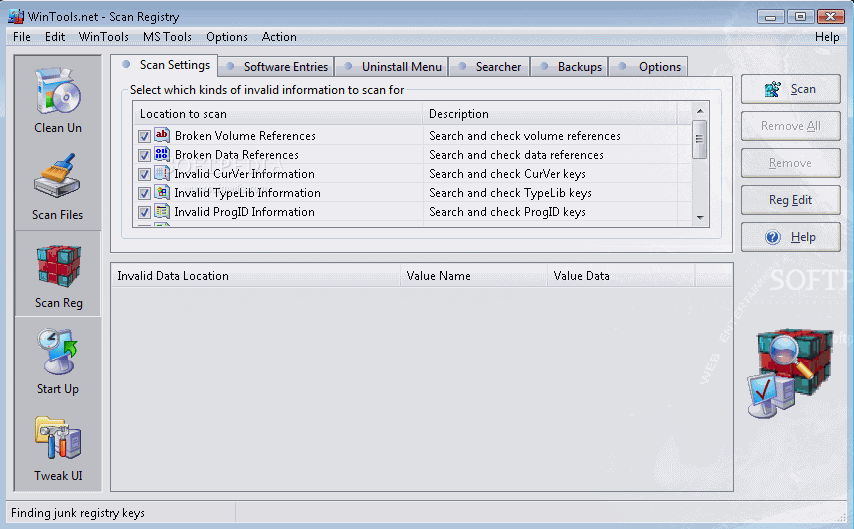Screen dimensions: 854x529
Task: Switch to the Options tab
Action: tap(649, 66)
